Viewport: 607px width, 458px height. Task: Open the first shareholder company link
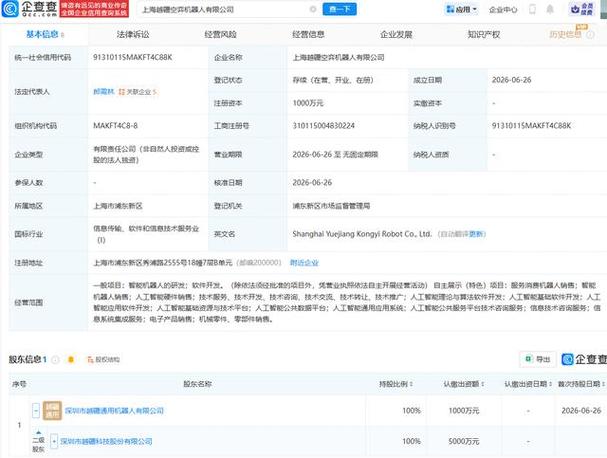[x=114, y=411]
